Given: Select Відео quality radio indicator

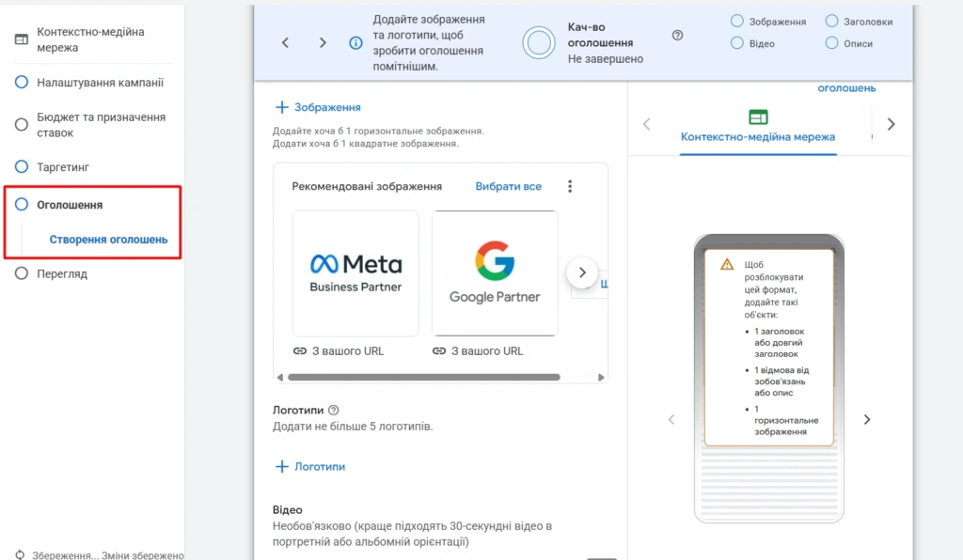Looking at the screenshot, I should pyautogui.click(x=737, y=43).
